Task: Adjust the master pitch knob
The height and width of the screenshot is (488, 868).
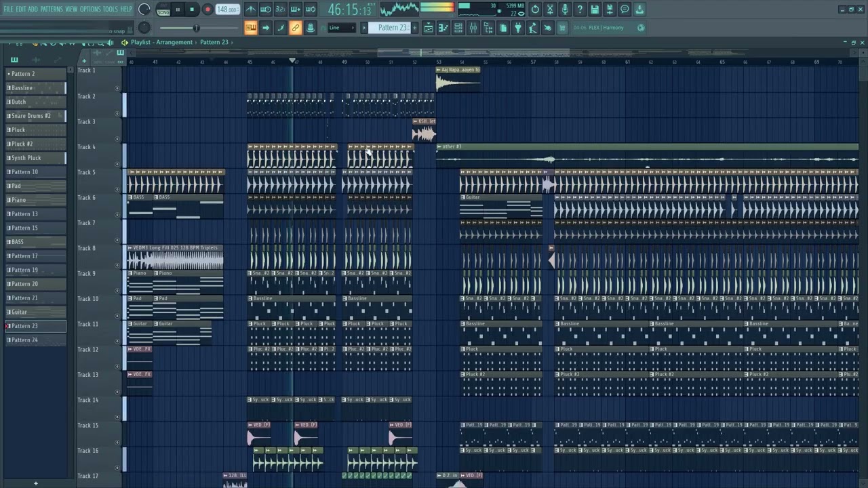Action: (144, 28)
